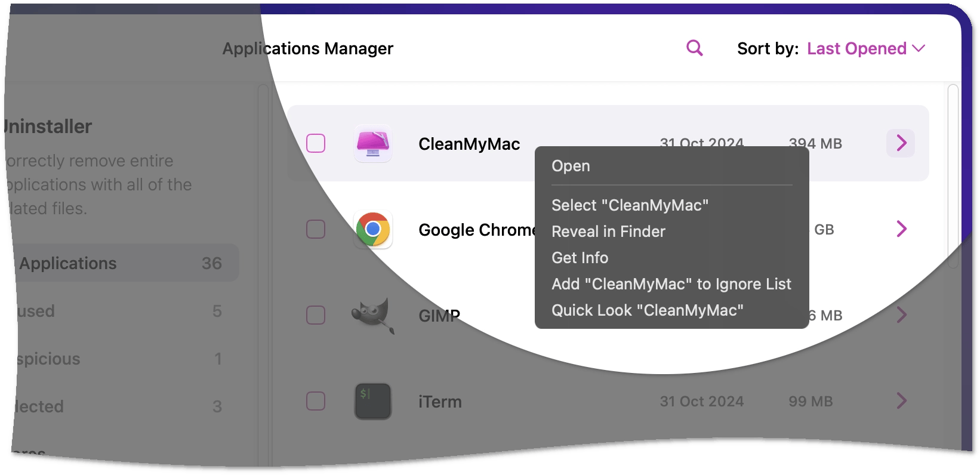Click the CleanMyMac app icon
980x475 pixels.
point(373,143)
